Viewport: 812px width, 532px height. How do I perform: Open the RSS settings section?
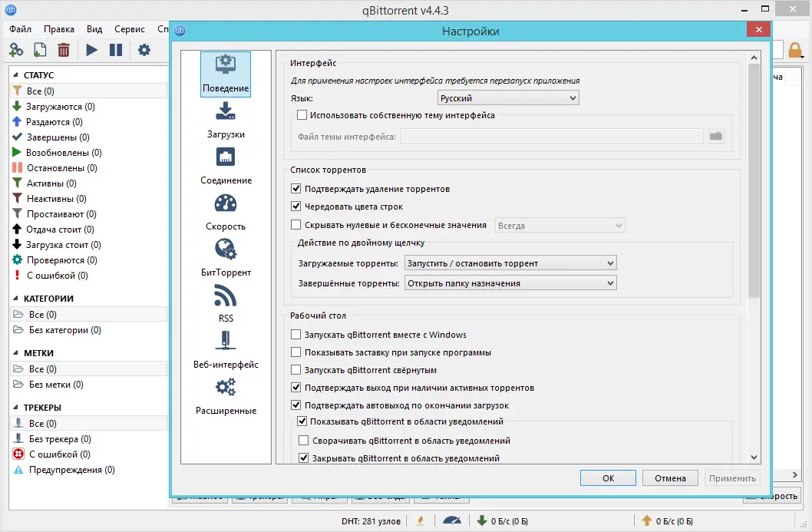[226, 304]
